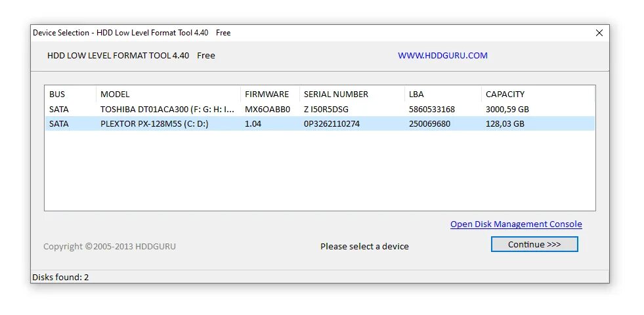The width and height of the screenshot is (644, 315).
Task: Click the CAPACITY column header
Action: click(x=538, y=94)
